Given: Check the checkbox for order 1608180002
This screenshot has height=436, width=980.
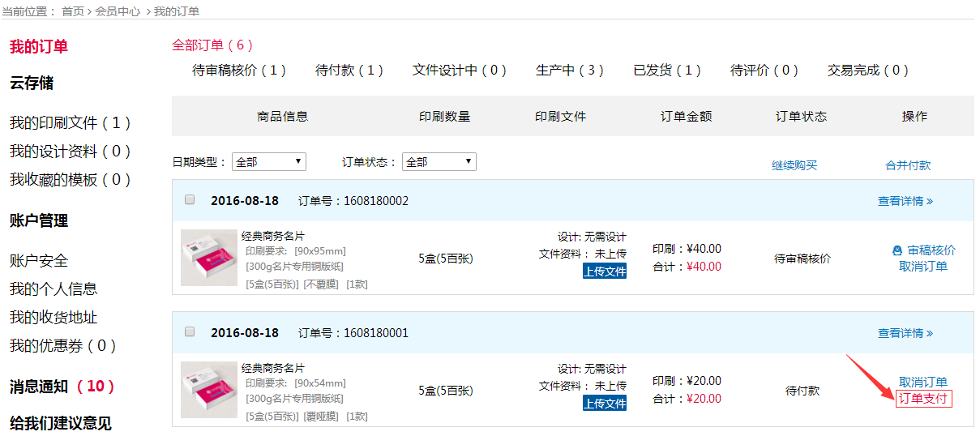Looking at the screenshot, I should [x=190, y=199].
